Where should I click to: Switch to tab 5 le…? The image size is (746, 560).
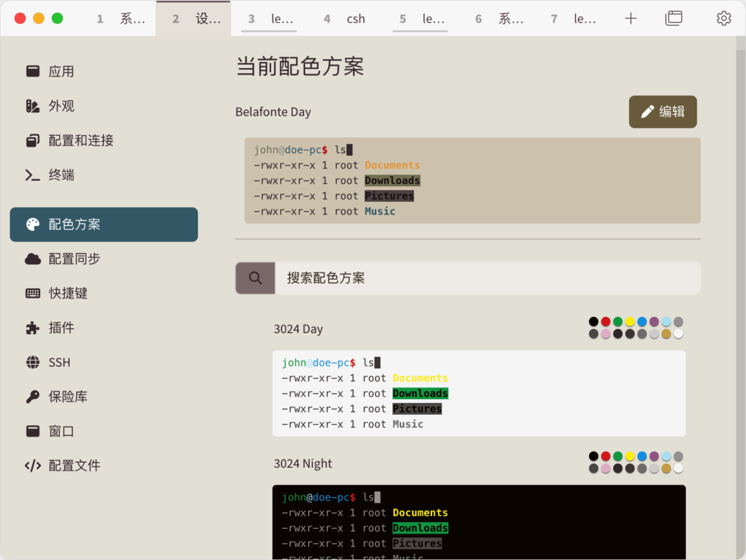(420, 19)
